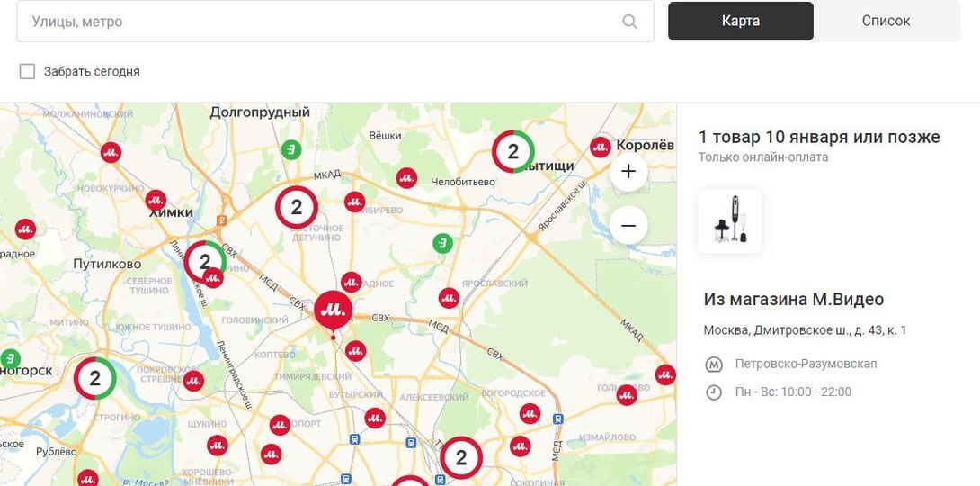Zoom out the map with minus button
Viewport: 980px width, 486px height.
[x=628, y=225]
